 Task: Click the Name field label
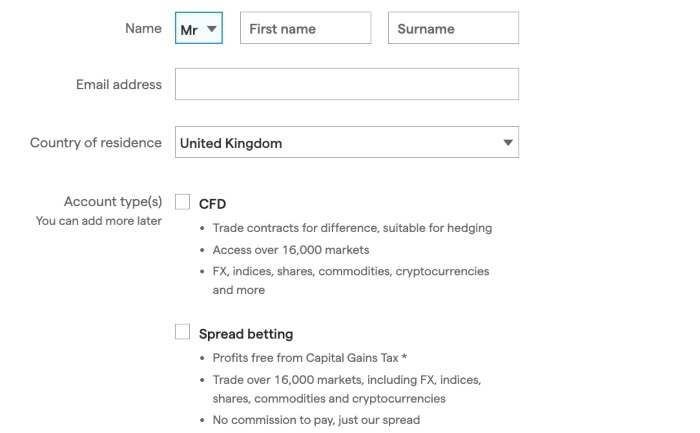(143, 28)
